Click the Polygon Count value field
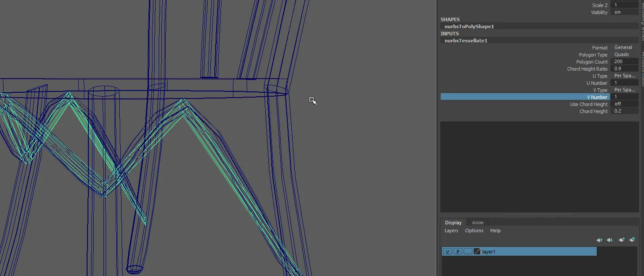Image resolution: width=644 pixels, height=276 pixels. click(624, 62)
